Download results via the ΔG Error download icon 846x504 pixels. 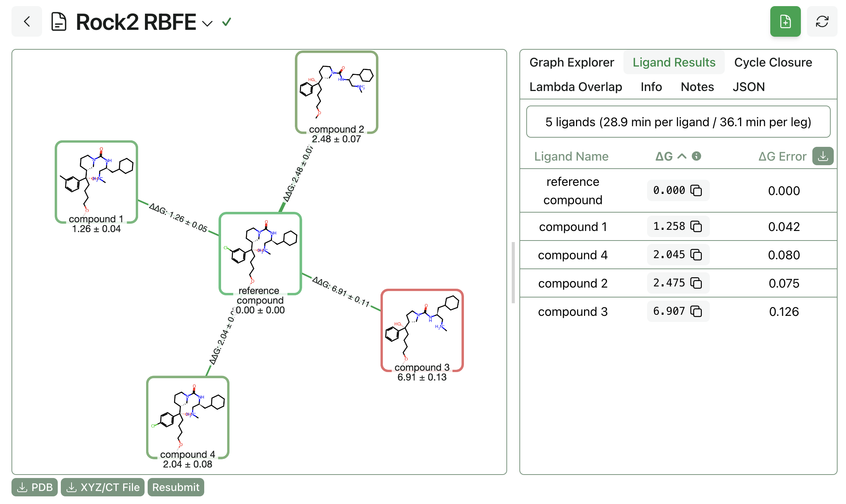pos(823,156)
